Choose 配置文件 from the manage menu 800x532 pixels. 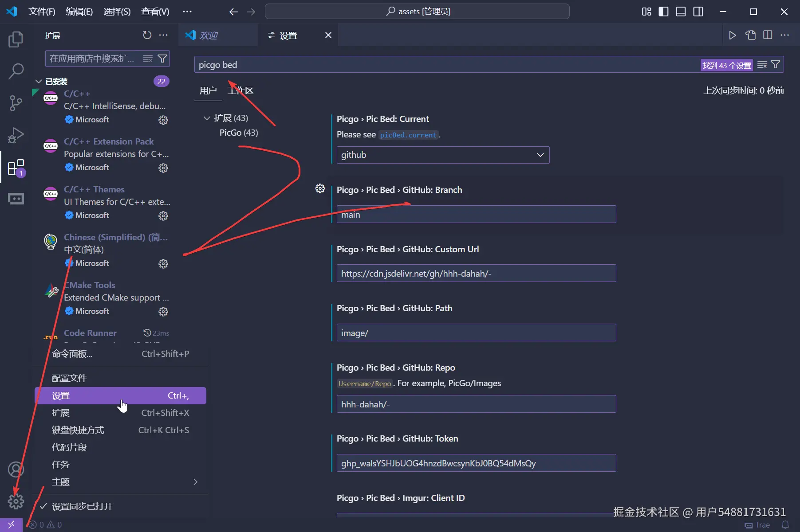coord(121,378)
